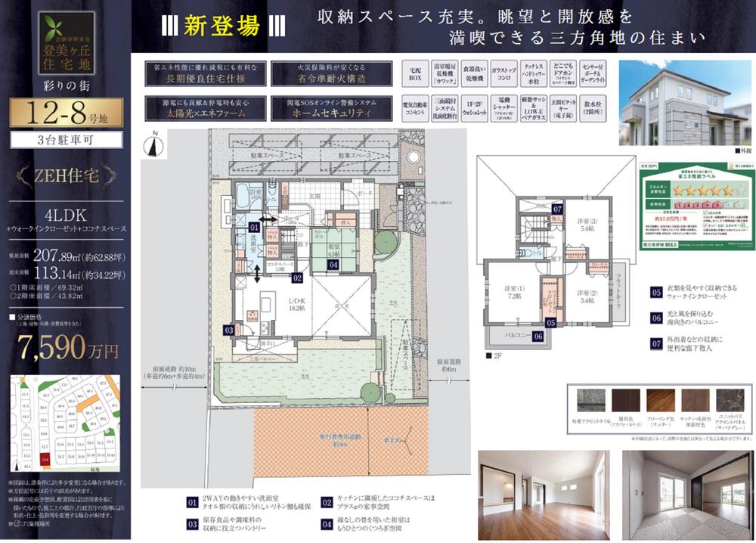
Task: Open the subdivision lot map thumbnail
Action: coord(65,424)
